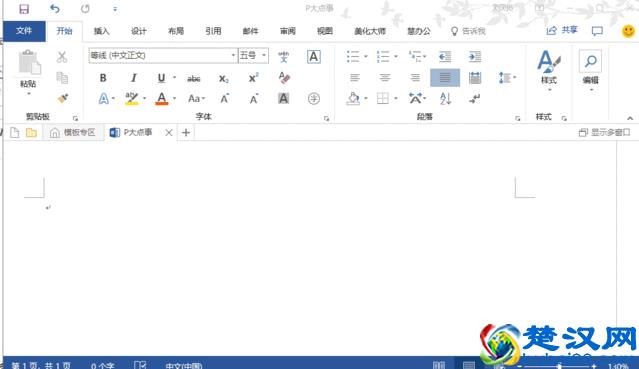The width and height of the screenshot is (639, 369).
Task: Undo the last action
Action: (55, 9)
